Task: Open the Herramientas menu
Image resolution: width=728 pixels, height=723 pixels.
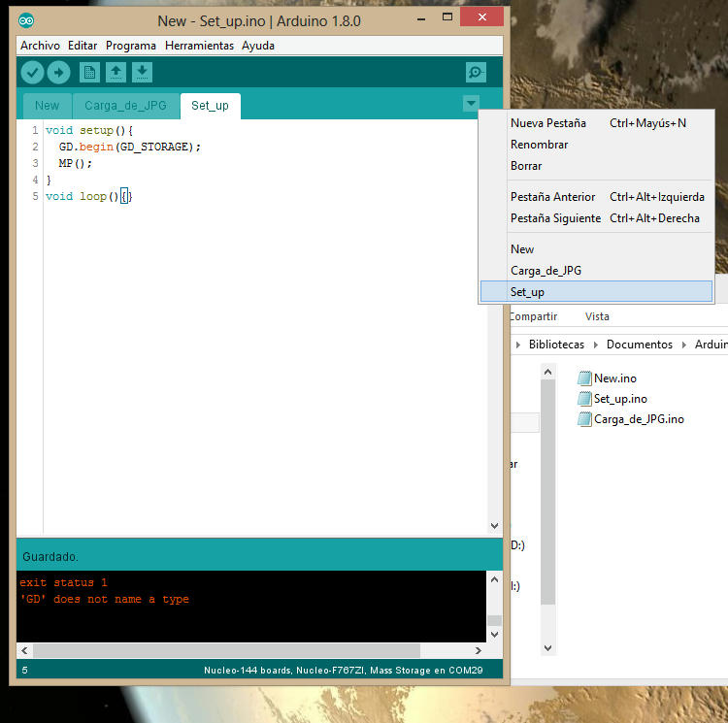Action: pos(199,46)
